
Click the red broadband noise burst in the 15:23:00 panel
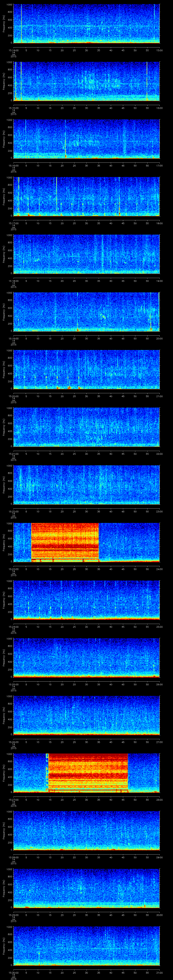65,542
